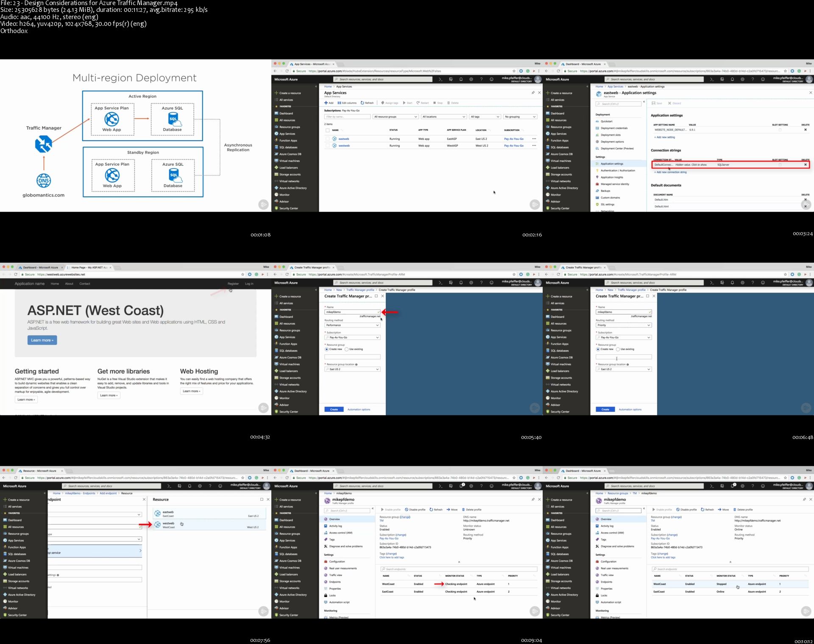This screenshot has width=814, height=644.
Task: Click Disable profile in 00:09:04 frame
Action: [x=415, y=510]
